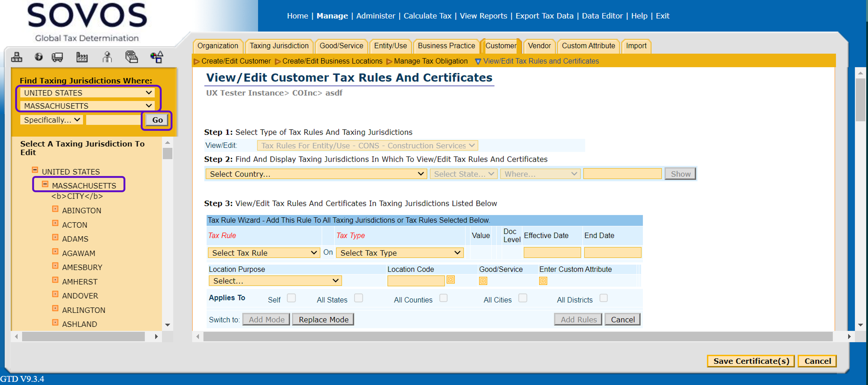
Task: Click the person icon in the left toolbar
Action: tap(107, 57)
